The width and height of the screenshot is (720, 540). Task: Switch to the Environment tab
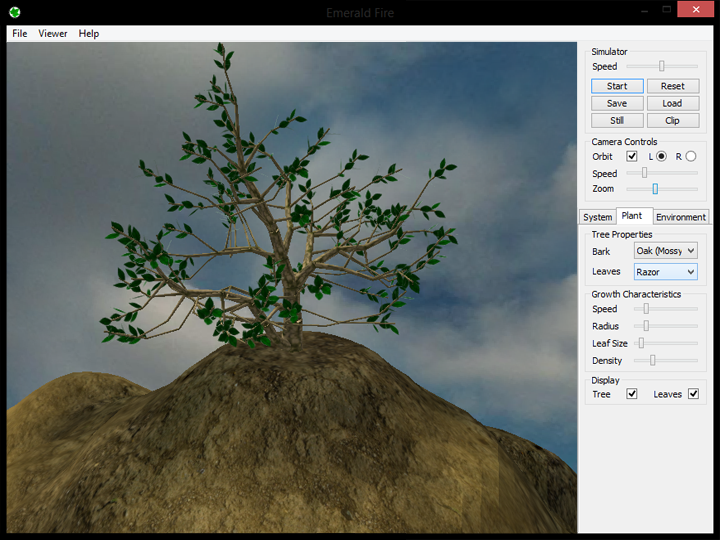click(x=681, y=217)
